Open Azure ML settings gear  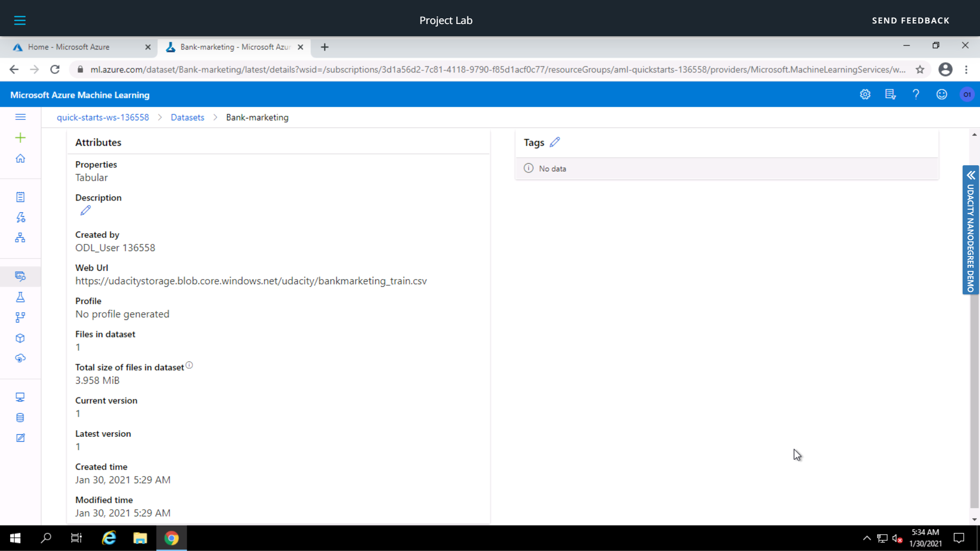865,94
